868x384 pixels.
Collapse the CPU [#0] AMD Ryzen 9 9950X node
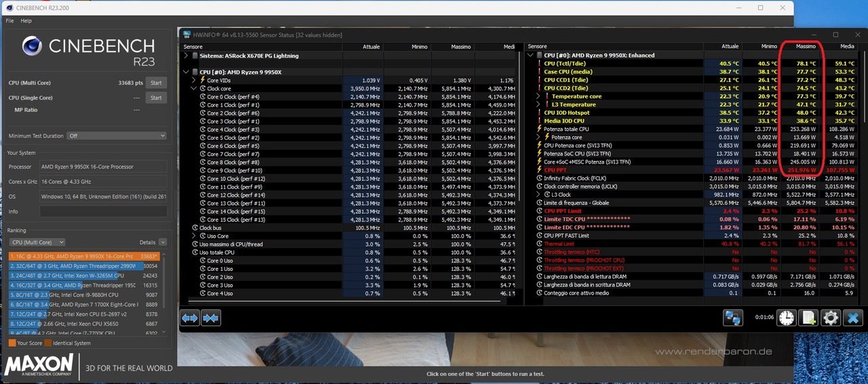(186, 72)
